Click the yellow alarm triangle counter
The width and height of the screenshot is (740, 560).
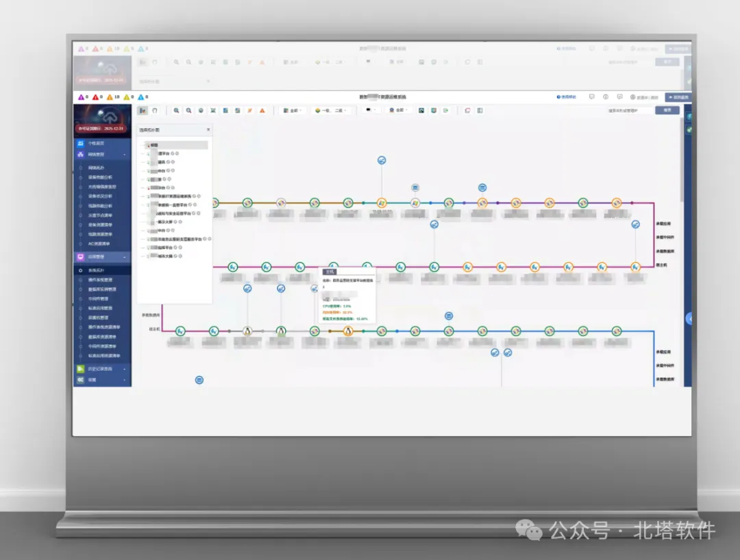point(128,97)
